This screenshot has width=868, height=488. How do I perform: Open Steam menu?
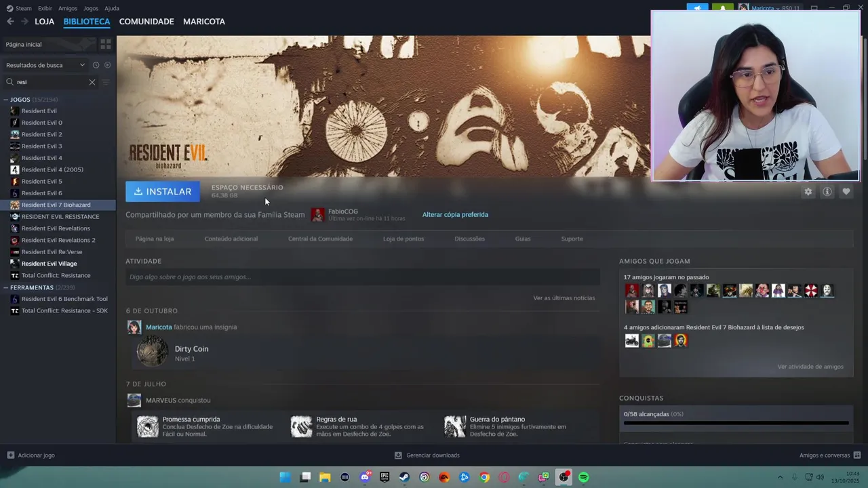pos(20,8)
